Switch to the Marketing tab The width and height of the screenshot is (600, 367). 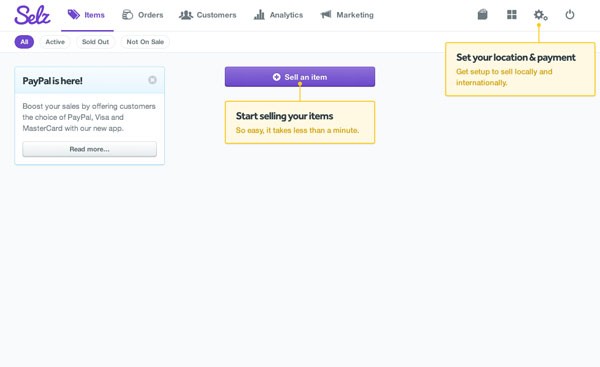pyautogui.click(x=347, y=15)
